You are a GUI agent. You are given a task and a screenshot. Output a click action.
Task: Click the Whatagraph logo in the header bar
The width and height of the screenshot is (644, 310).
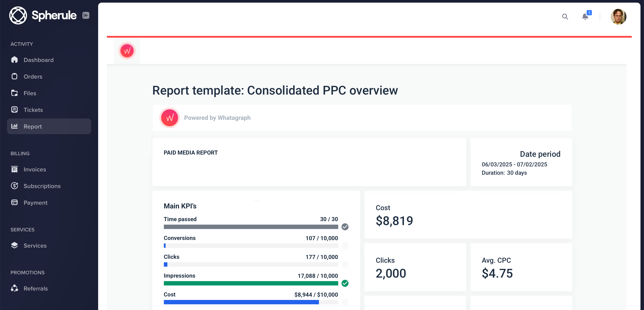127,51
